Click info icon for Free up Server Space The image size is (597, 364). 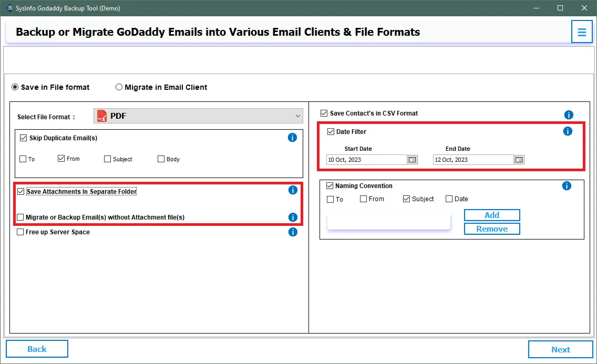(x=293, y=232)
